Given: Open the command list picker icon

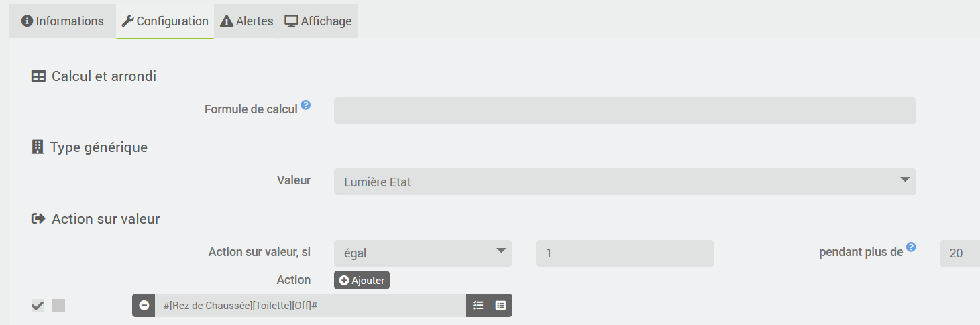Looking at the screenshot, I should click(500, 305).
